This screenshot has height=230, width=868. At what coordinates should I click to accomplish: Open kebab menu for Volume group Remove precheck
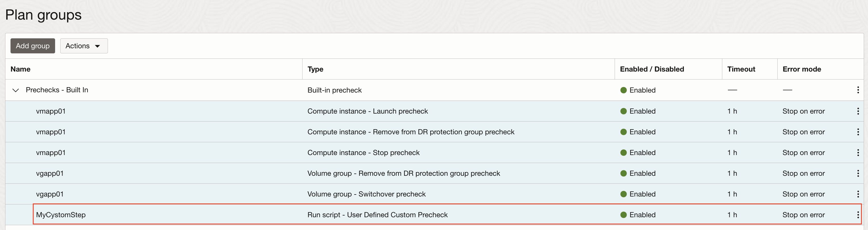coord(857,173)
